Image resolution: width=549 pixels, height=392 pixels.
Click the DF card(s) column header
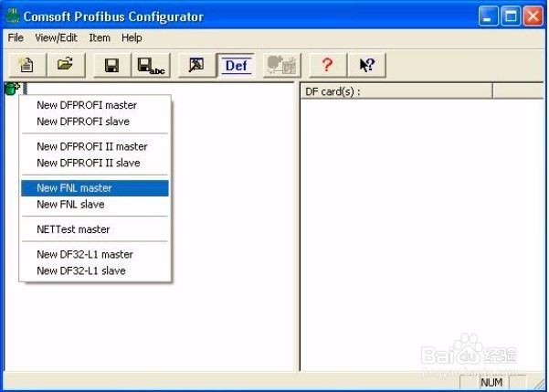(396, 91)
